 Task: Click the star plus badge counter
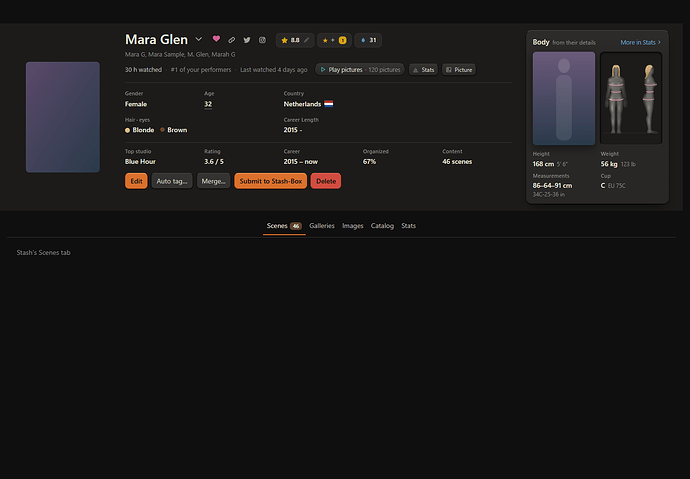tap(334, 40)
